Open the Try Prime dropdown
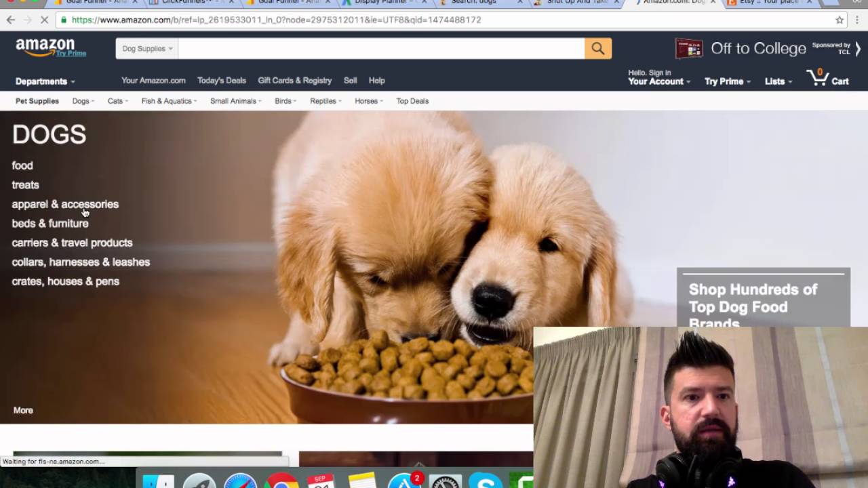The width and height of the screenshot is (868, 488). tap(728, 81)
